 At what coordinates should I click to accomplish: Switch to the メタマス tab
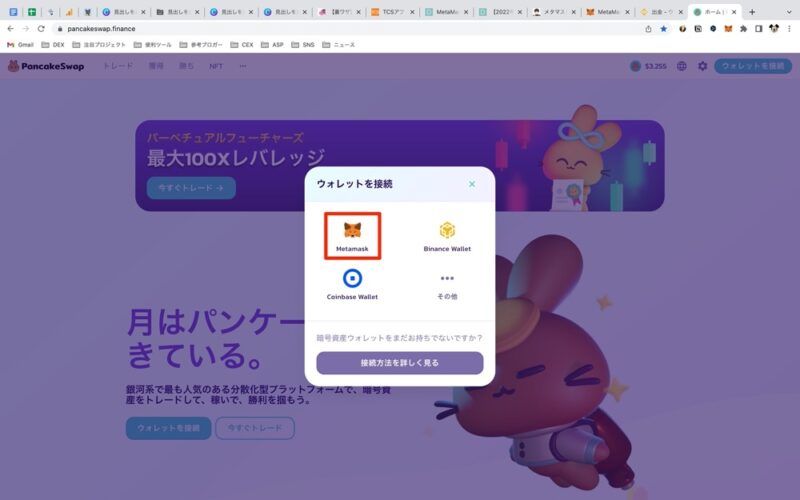(554, 12)
